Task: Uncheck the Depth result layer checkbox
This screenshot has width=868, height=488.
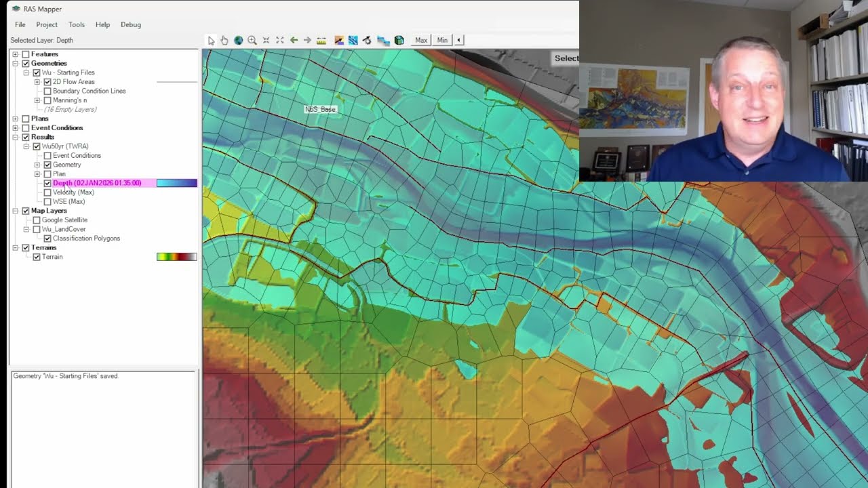Action: (47, 183)
